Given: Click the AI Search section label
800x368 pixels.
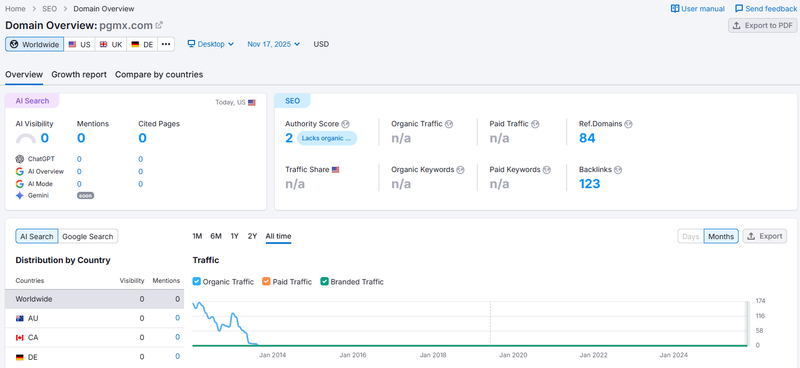Looking at the screenshot, I should tap(32, 101).
